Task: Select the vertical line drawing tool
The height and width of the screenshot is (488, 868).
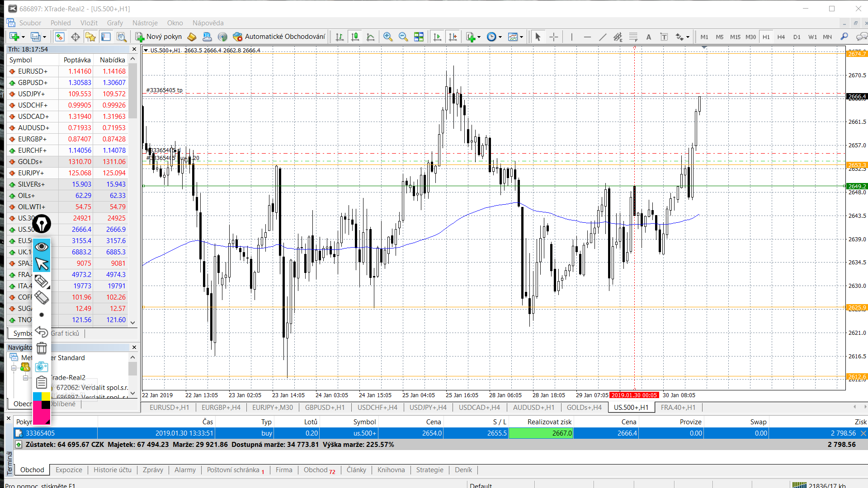Action: coord(571,37)
